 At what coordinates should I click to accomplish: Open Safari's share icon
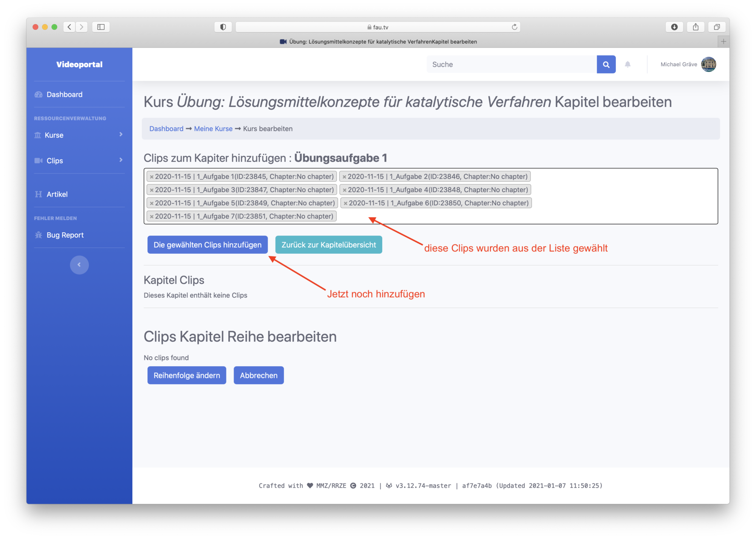(696, 27)
